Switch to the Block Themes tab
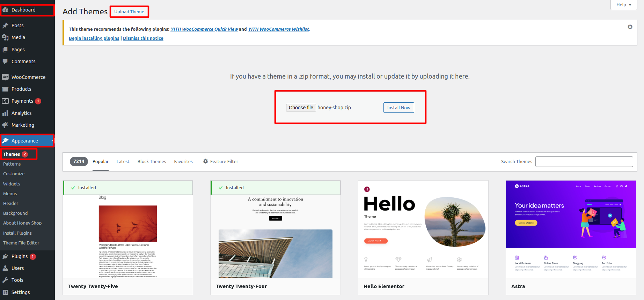The height and width of the screenshot is (300, 644). [152, 161]
